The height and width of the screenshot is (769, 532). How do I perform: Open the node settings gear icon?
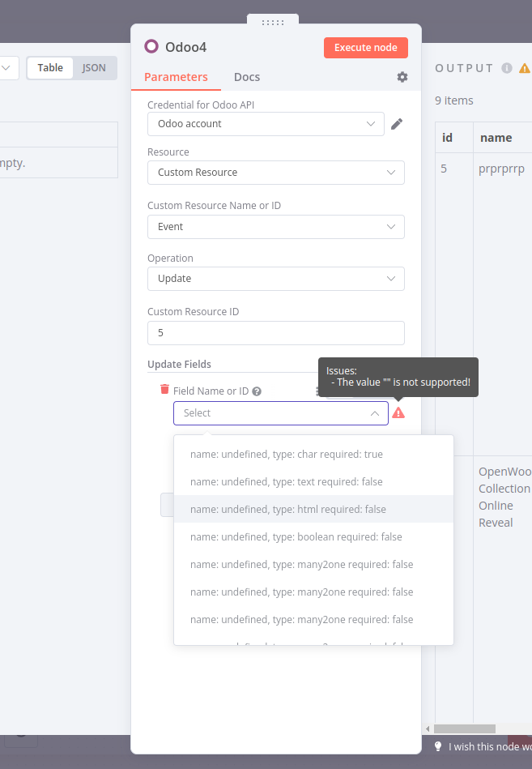402,76
